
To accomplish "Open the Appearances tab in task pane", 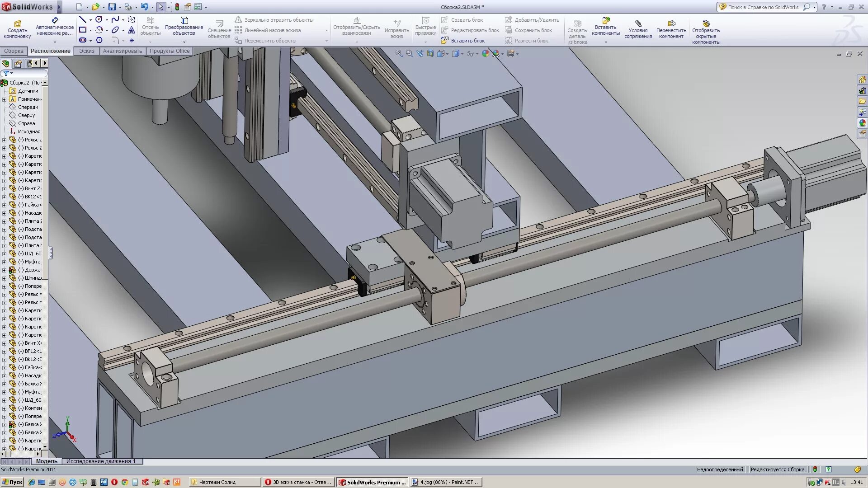I will coord(862,123).
